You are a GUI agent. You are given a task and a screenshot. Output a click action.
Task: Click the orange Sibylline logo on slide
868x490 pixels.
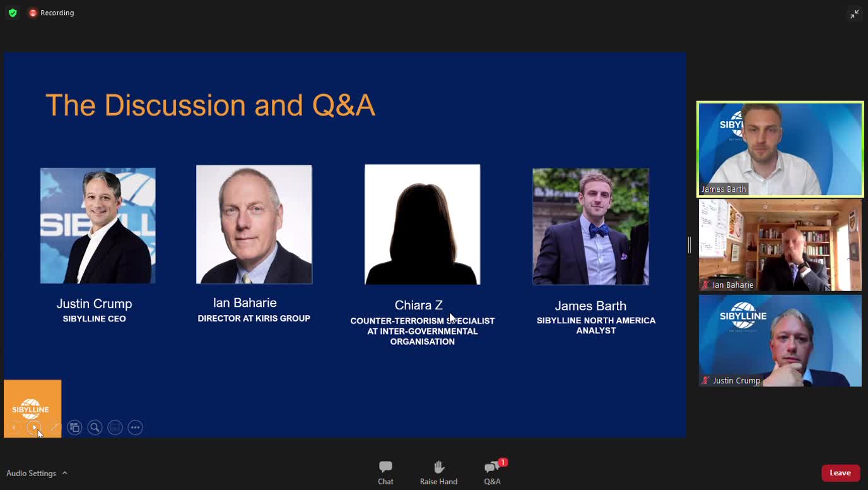[33, 409]
